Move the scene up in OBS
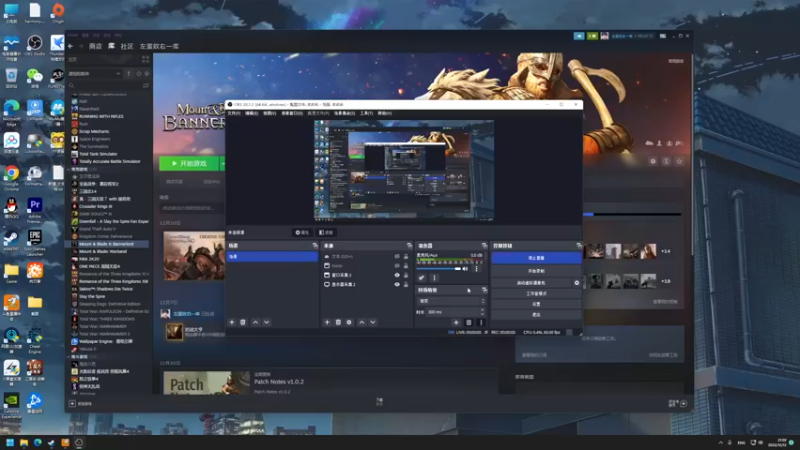Screen dimensions: 800x450 point(256,322)
